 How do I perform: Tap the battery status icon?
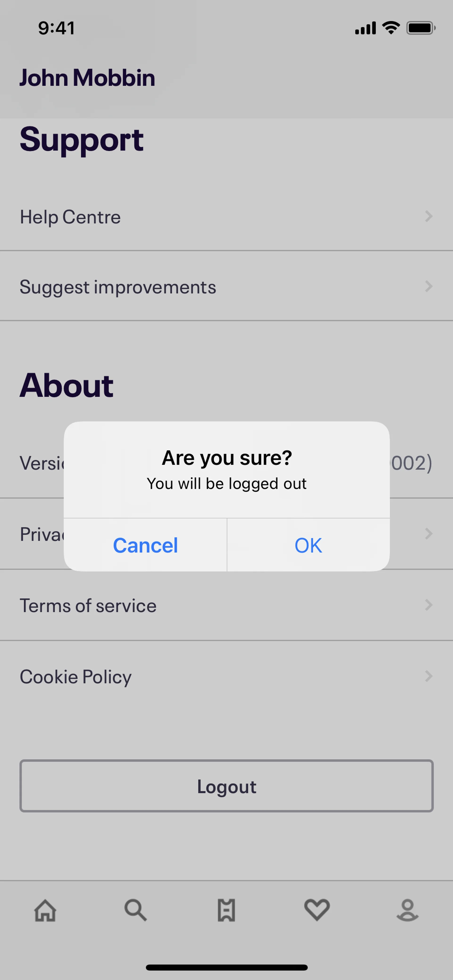click(x=421, y=28)
